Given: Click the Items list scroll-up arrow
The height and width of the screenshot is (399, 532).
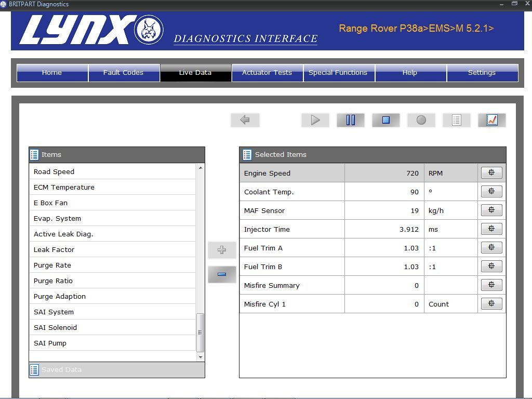Looking at the screenshot, I should [x=201, y=168].
